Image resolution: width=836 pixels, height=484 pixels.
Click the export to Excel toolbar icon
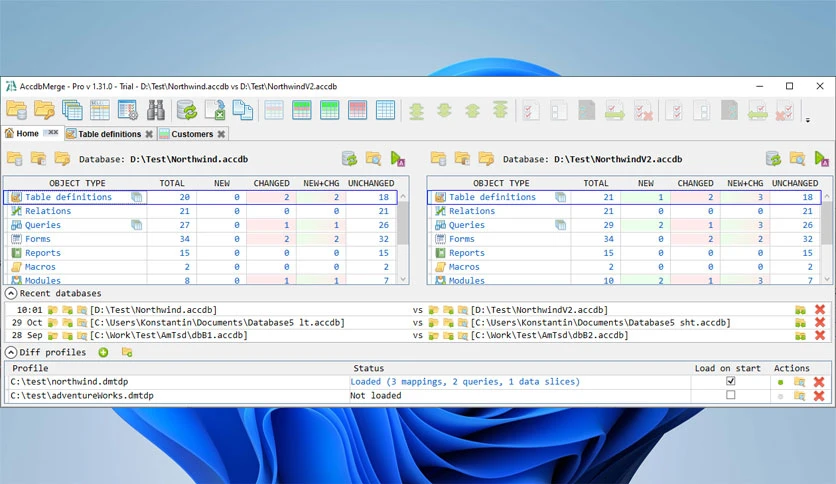point(215,110)
